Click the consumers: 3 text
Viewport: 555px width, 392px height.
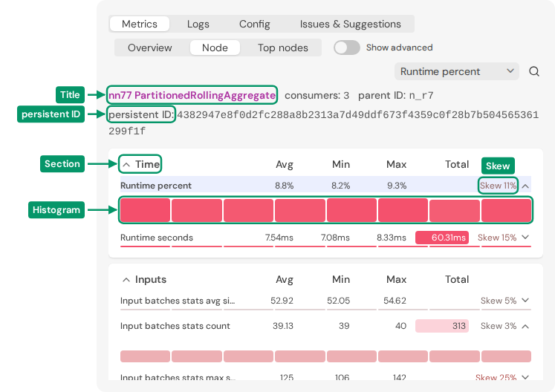(x=317, y=96)
